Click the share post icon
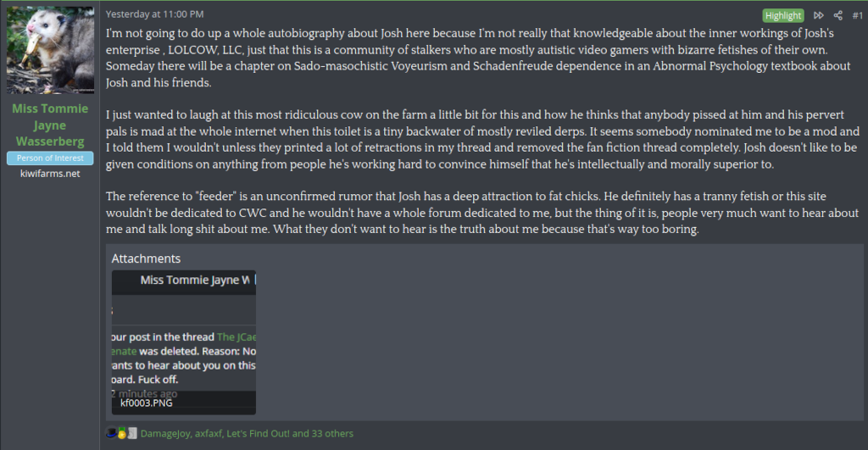The height and width of the screenshot is (450, 868). coord(837,15)
